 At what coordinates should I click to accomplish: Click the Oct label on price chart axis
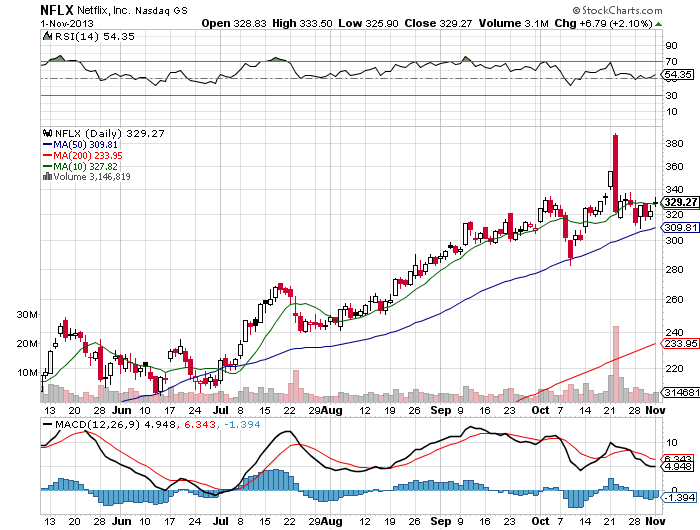[540, 410]
